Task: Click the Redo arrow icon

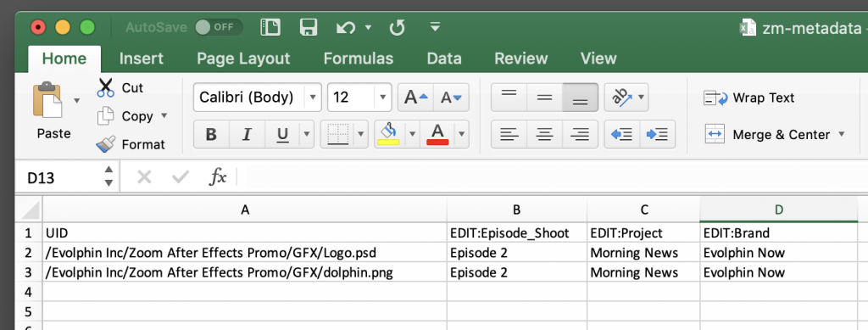Action: tap(397, 27)
